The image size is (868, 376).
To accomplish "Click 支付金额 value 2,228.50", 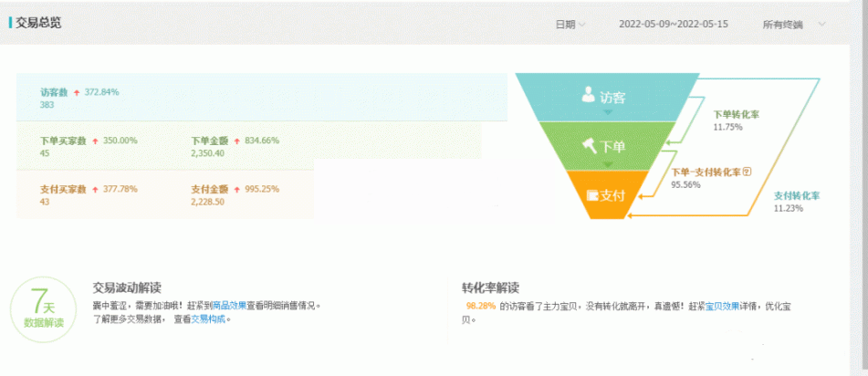I will pyautogui.click(x=207, y=202).
